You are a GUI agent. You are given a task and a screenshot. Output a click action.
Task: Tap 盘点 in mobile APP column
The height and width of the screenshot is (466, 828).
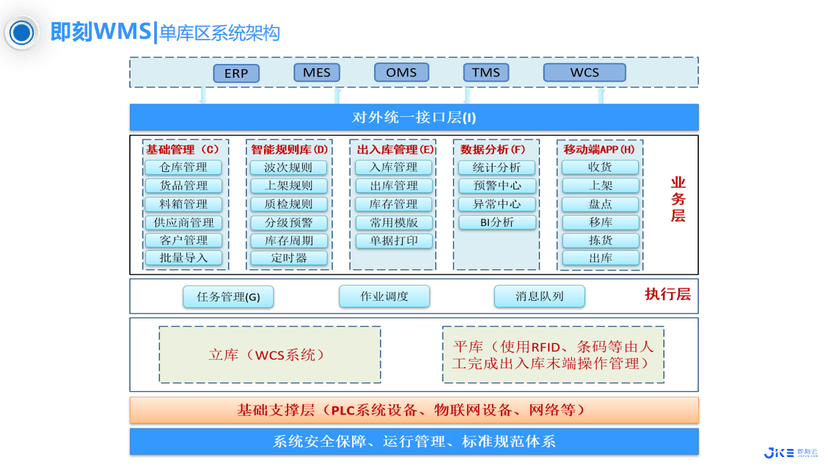600,204
